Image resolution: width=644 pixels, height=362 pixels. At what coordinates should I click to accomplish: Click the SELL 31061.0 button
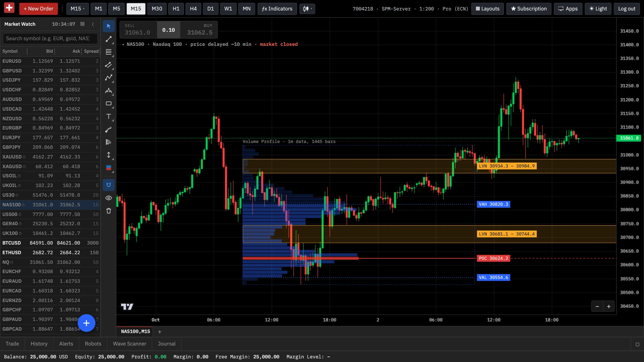point(138,30)
